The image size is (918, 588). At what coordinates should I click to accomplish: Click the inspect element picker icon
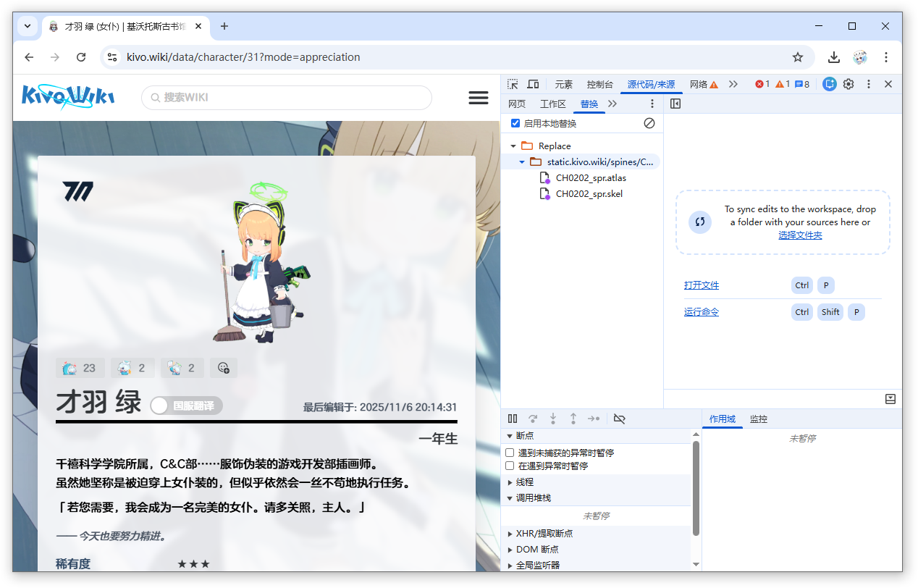(513, 84)
